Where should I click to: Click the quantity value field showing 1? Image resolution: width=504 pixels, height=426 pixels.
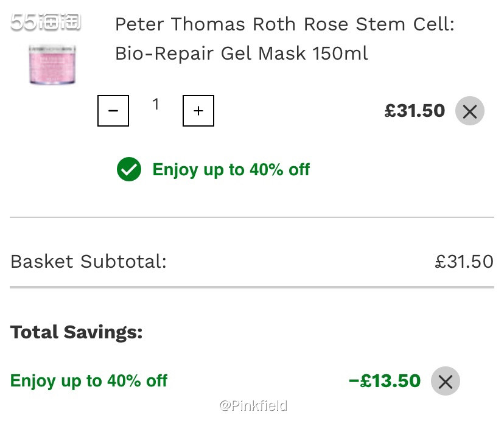click(x=156, y=105)
